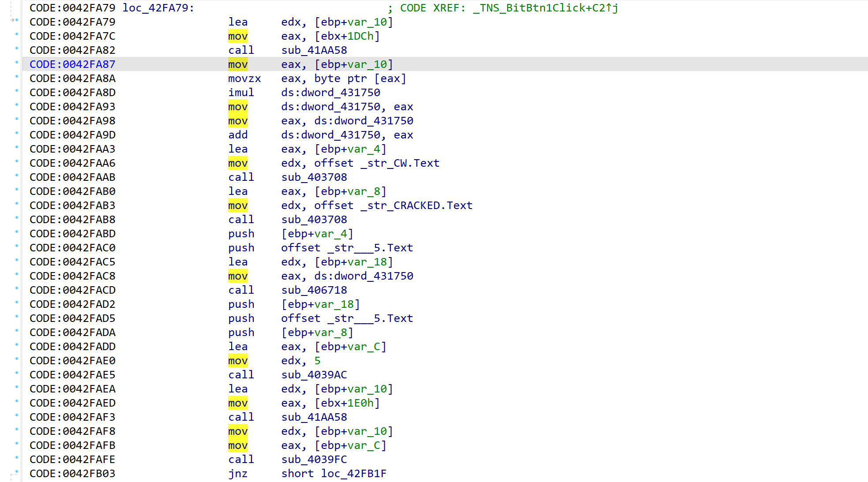
Task: Click sub_403708 call at 0042FAB8
Action: [x=314, y=220]
